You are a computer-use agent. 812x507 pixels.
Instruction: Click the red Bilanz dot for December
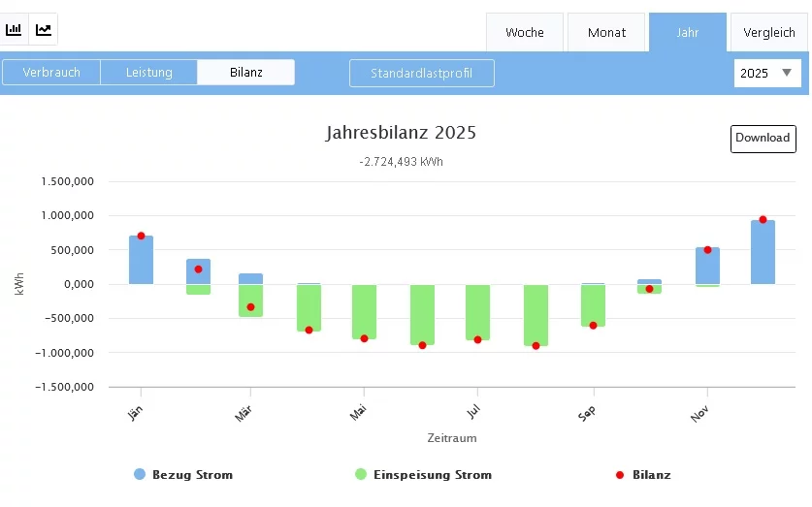(763, 220)
